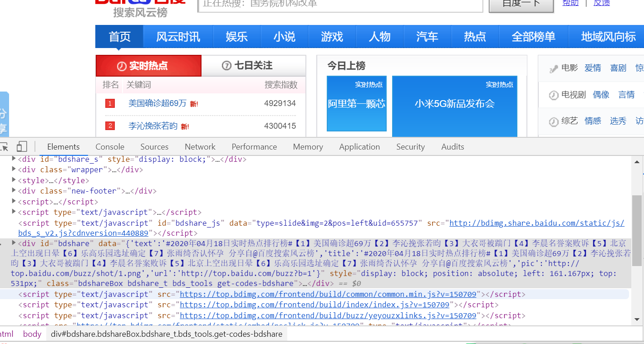Open the 小说 navigation item

[x=285, y=37]
